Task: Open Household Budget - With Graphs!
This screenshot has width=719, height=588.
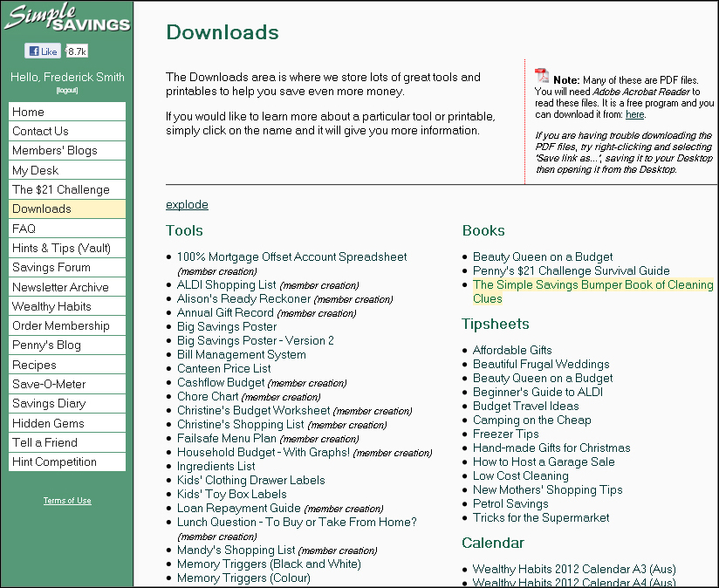Action: click(x=264, y=453)
